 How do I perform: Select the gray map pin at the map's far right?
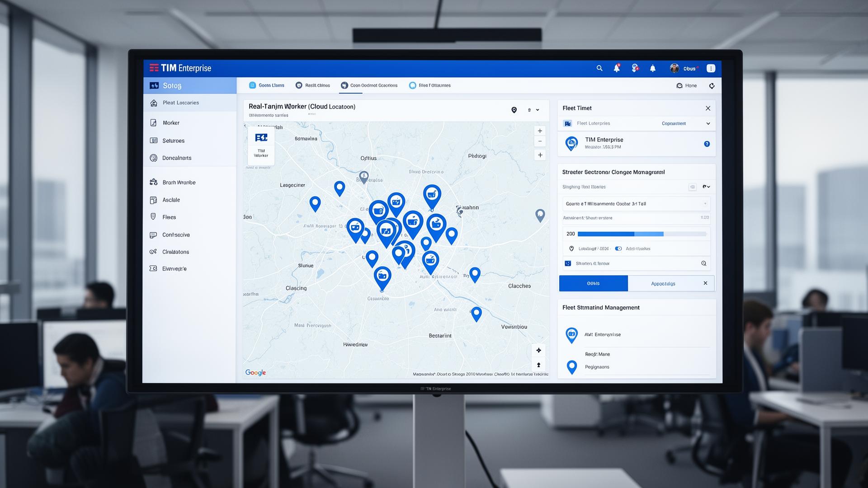pyautogui.click(x=540, y=215)
